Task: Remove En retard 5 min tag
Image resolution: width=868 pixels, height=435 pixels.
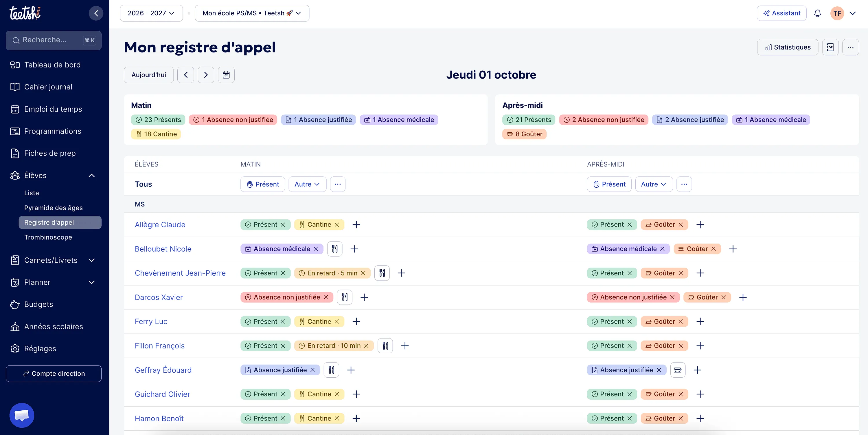Action: [x=363, y=273]
